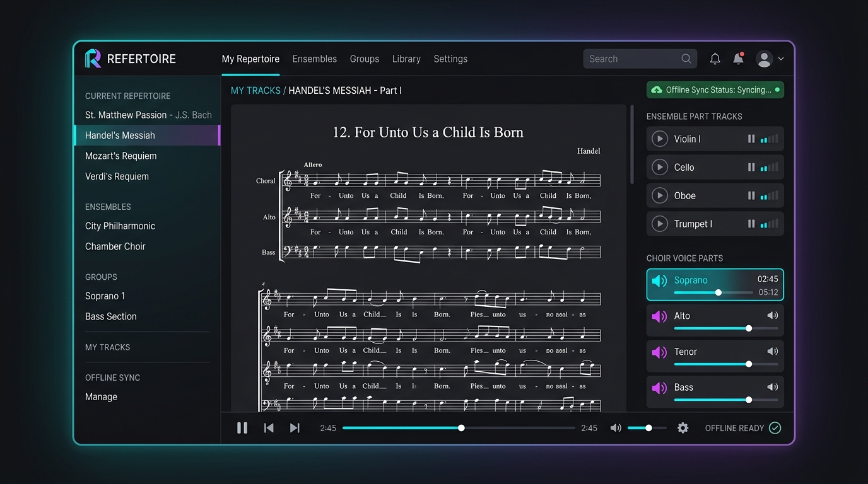This screenshot has height=484, width=868.
Task: Click the sheet music scrollbar
Action: [631, 144]
